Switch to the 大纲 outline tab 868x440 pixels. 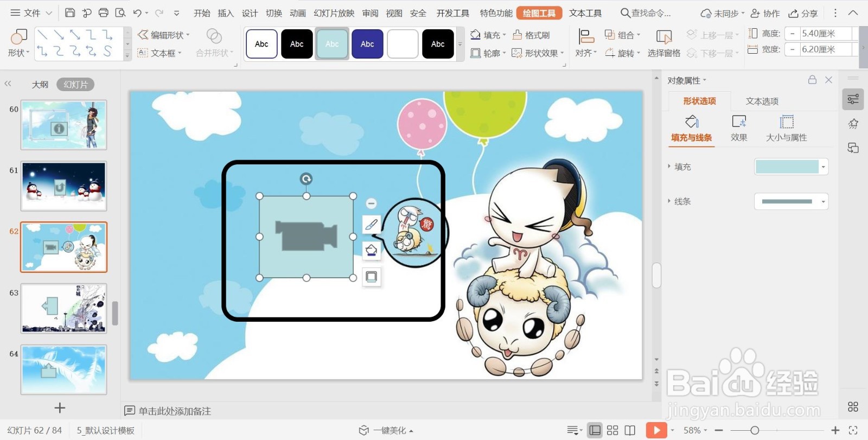pyautogui.click(x=40, y=85)
